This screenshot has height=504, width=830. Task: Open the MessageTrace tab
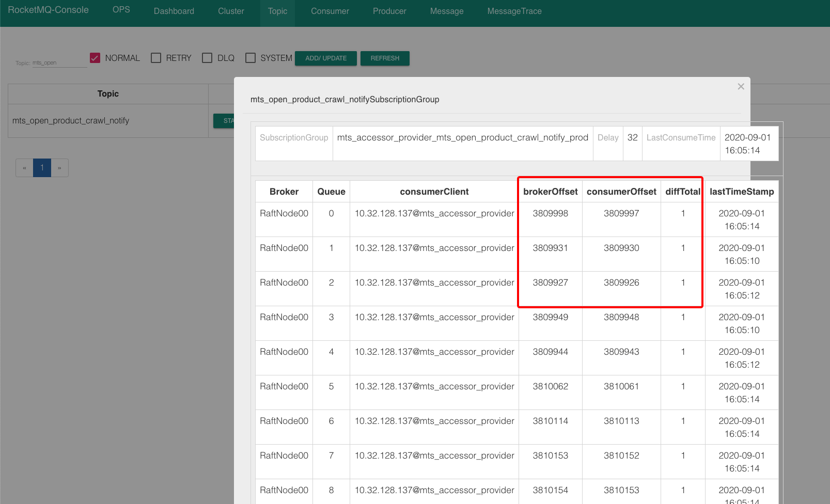(514, 11)
